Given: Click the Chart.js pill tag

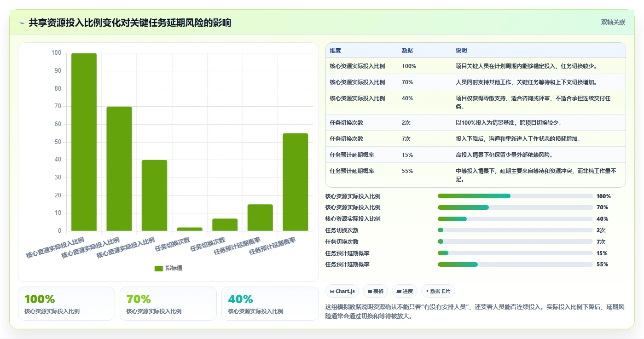Looking at the screenshot, I should [x=342, y=291].
